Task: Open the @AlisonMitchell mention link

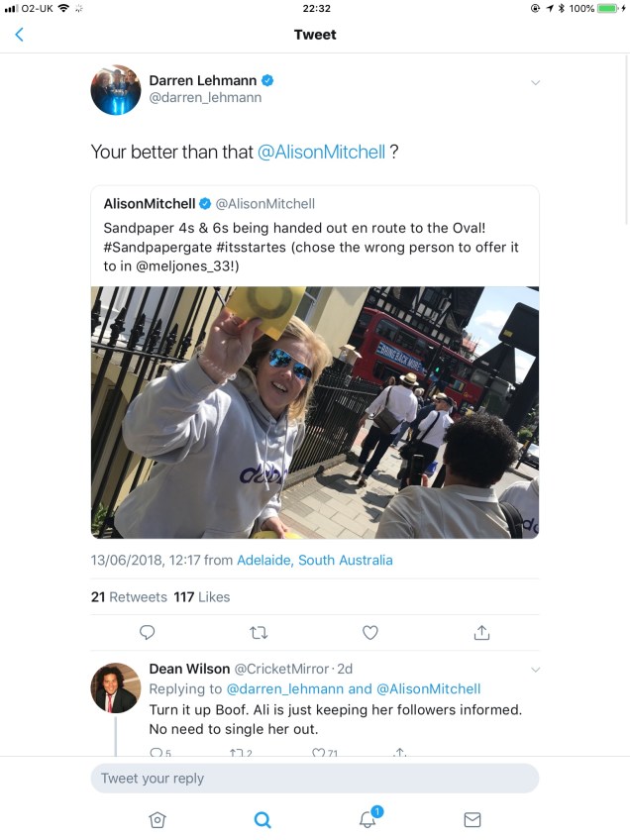Action: tap(321, 153)
